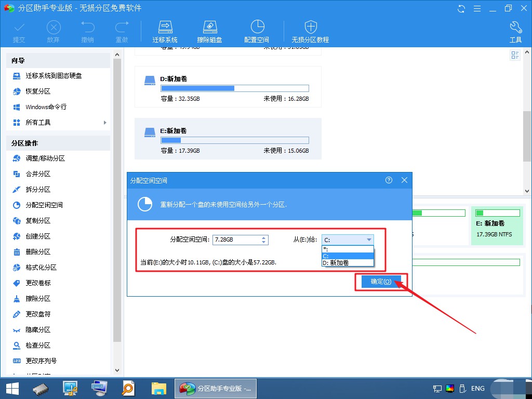Click main panel scrollbar down arrow
Viewport: 532px width, 399px height.
527,191
